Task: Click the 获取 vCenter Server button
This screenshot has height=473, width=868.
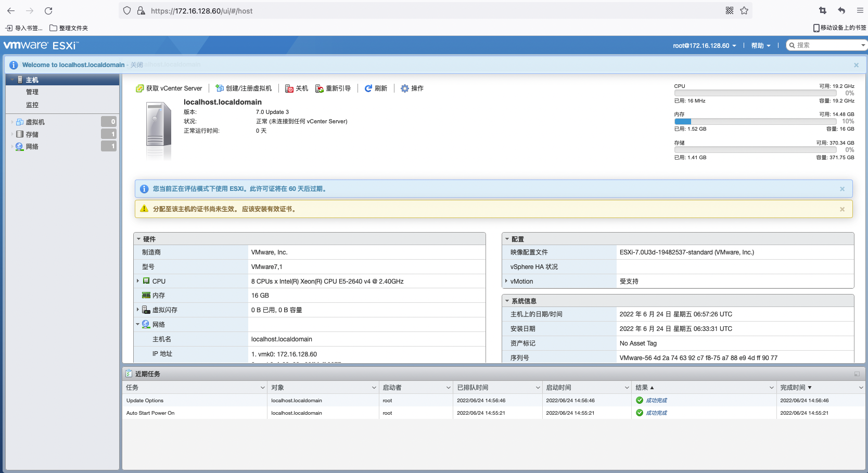Action: [169, 88]
